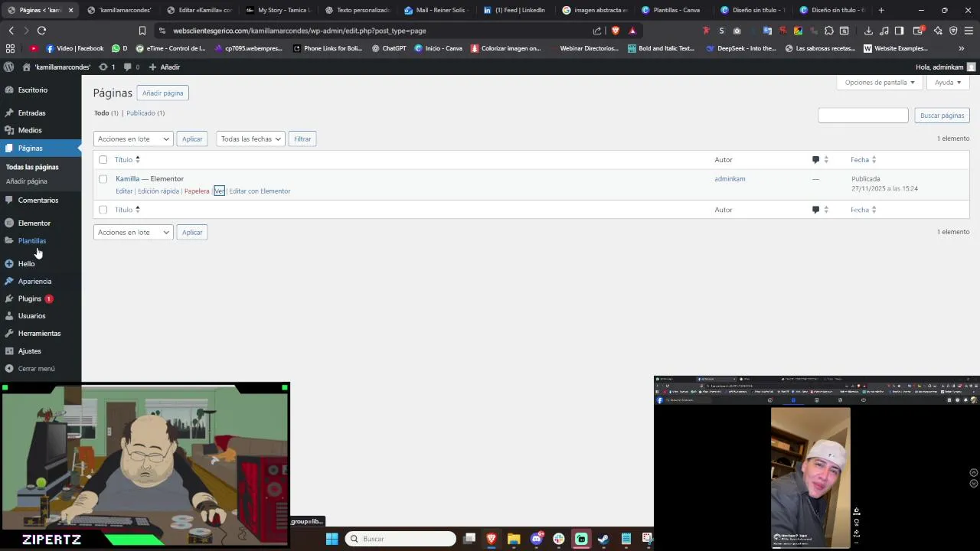Reload the page with browser refresh icon
Viewport: 980px width, 551px height.
41,31
